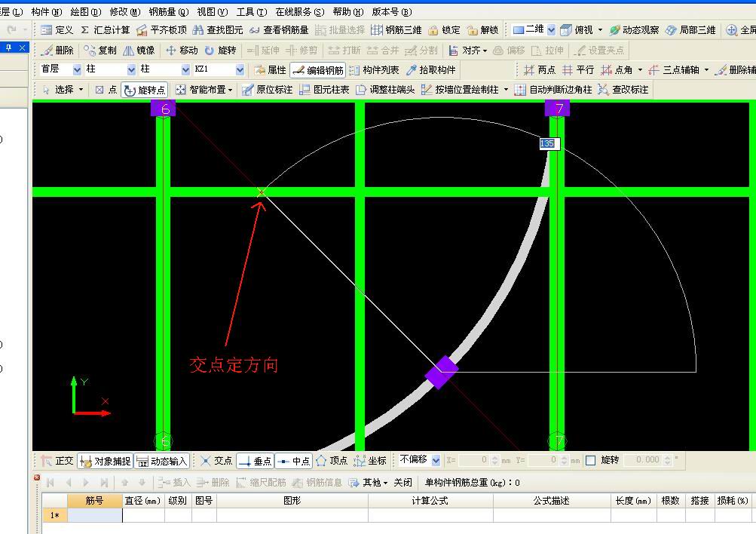
Task: Click 点角 point-angle axis button
Action: point(617,70)
